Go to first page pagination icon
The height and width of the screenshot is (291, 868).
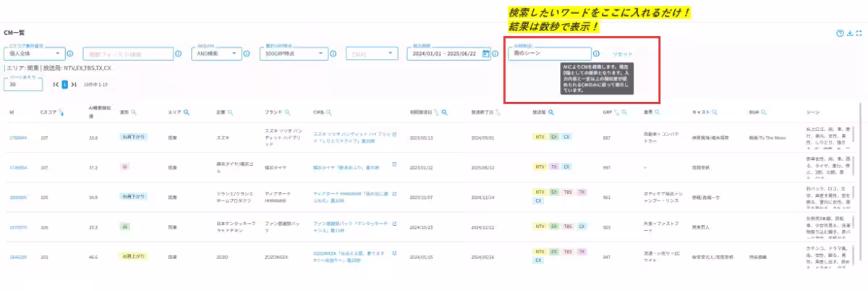click(56, 85)
